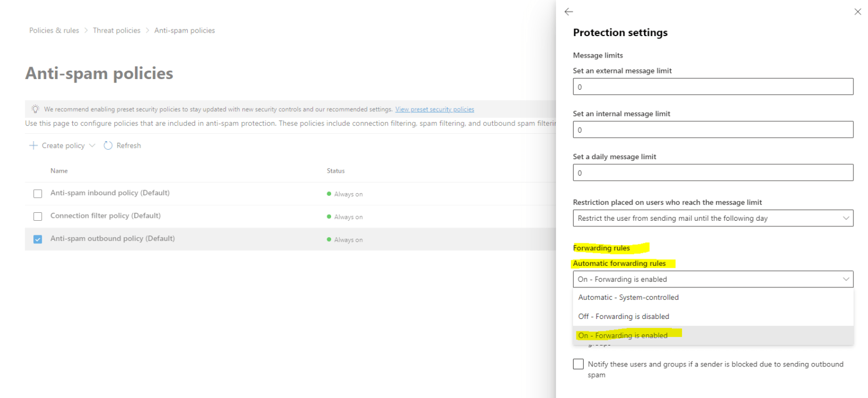Uncheck the Anti-spam outbound policy checkbox
This screenshot has width=868, height=398.
point(37,238)
